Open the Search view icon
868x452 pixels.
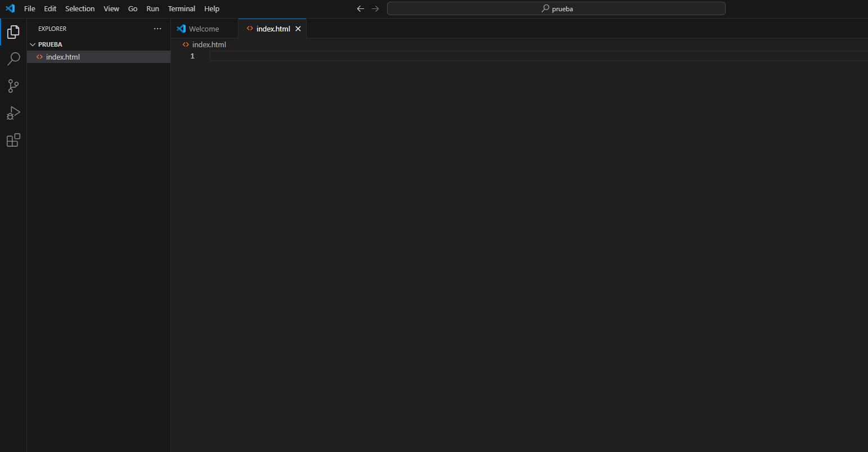click(x=14, y=59)
